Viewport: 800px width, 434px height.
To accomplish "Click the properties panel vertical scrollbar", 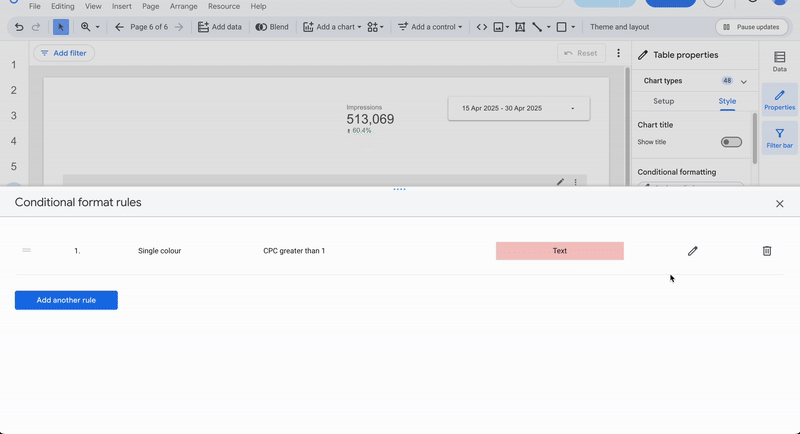I will point(755,139).
